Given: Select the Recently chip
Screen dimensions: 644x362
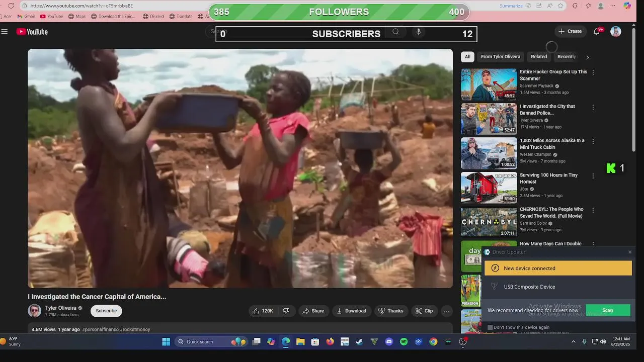Looking at the screenshot, I should [x=566, y=57].
